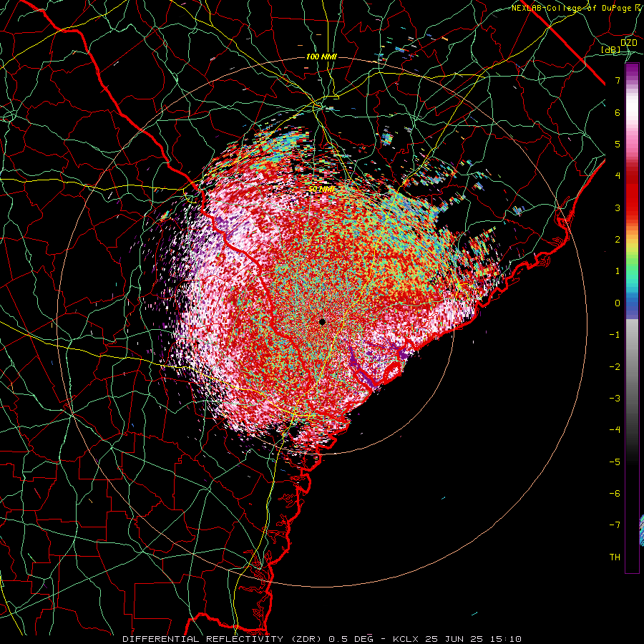The image size is (644, 644).
Task: Click the 50 NMI range ring label
Action: [x=321, y=190]
